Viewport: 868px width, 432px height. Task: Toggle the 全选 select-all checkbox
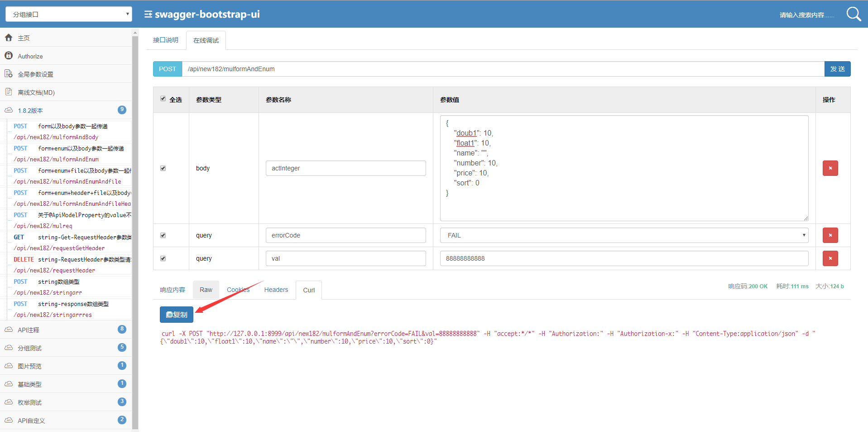tap(163, 99)
